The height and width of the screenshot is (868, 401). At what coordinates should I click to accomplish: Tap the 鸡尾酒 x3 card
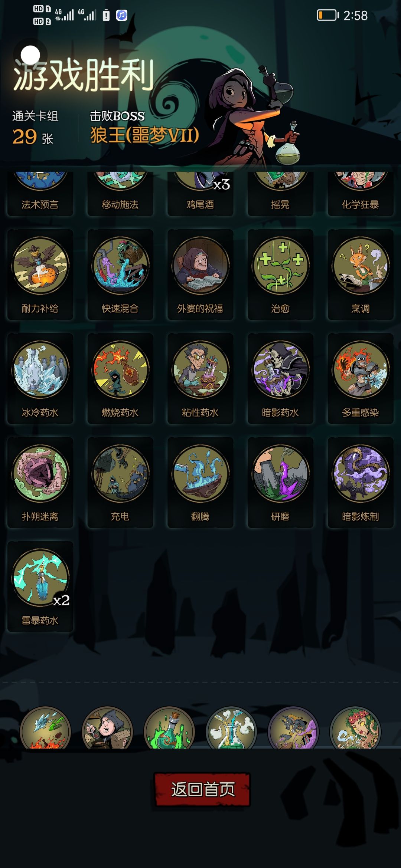point(200,193)
